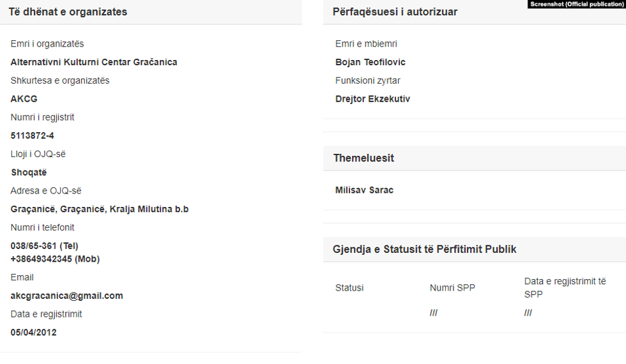Screen dimensions: 626x364
Task: Click the AKCG abbreviation value
Action: point(24,99)
